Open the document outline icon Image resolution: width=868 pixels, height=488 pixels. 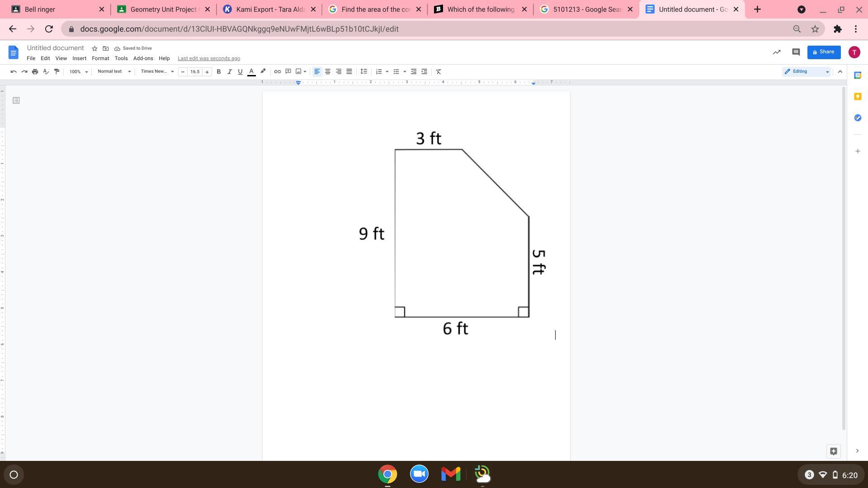tap(16, 100)
